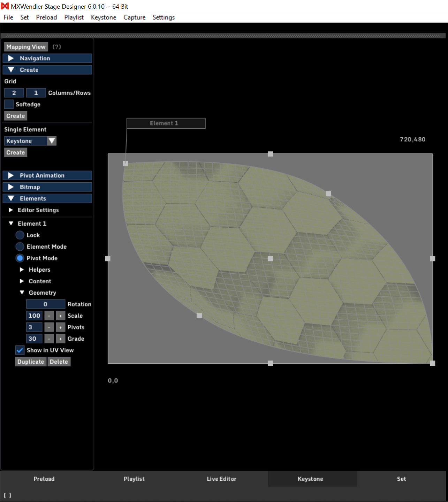Image resolution: width=448 pixels, height=502 pixels.
Task: Switch to the Playlist bottom tab
Action: (134, 479)
